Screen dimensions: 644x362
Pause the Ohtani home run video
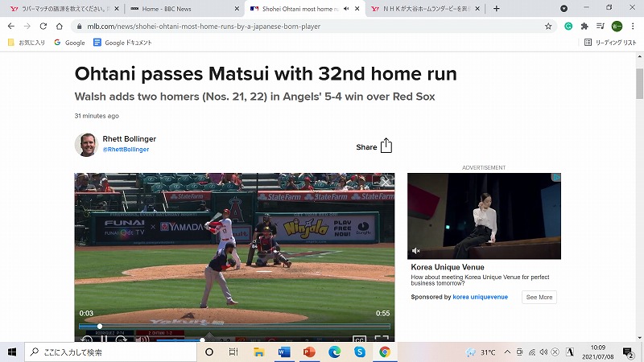pos(105,339)
